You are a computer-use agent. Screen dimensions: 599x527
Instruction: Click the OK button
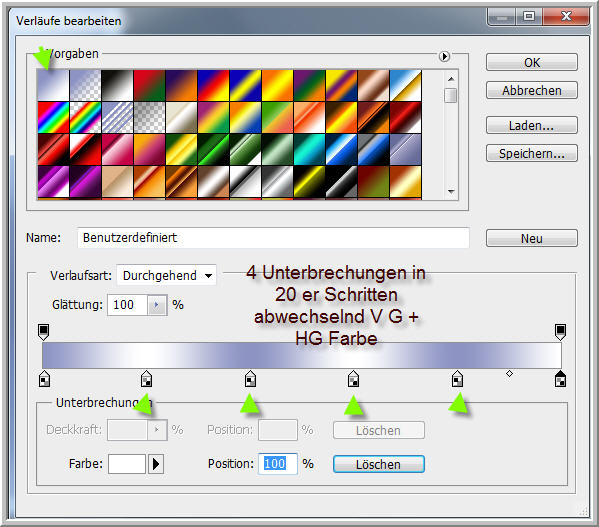[x=532, y=62]
